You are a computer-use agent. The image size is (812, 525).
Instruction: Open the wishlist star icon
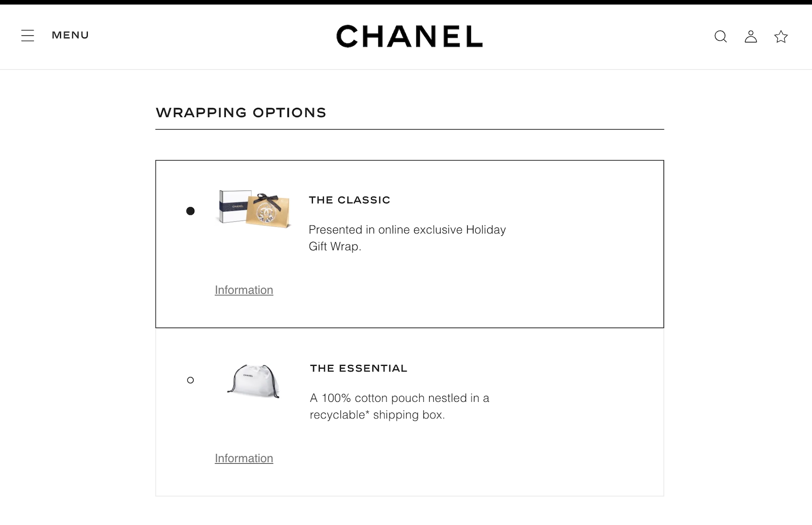(781, 36)
